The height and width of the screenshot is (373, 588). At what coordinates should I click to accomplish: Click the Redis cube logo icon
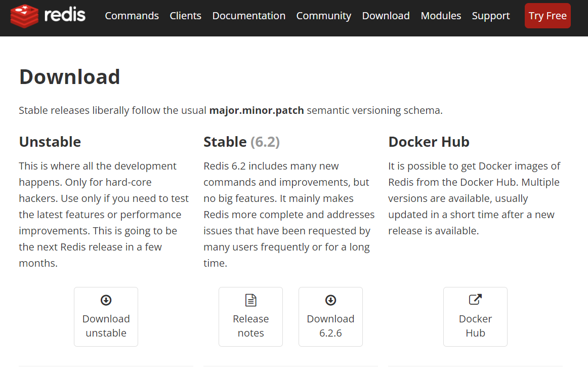(x=24, y=16)
